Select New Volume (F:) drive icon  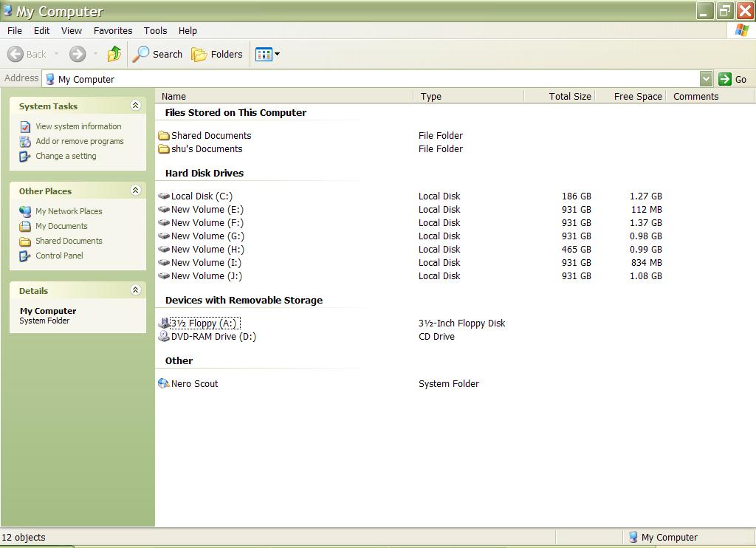(x=164, y=222)
